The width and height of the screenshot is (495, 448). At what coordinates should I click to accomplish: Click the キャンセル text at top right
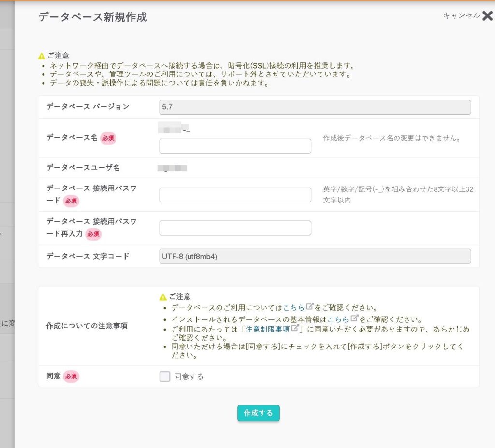tap(461, 16)
